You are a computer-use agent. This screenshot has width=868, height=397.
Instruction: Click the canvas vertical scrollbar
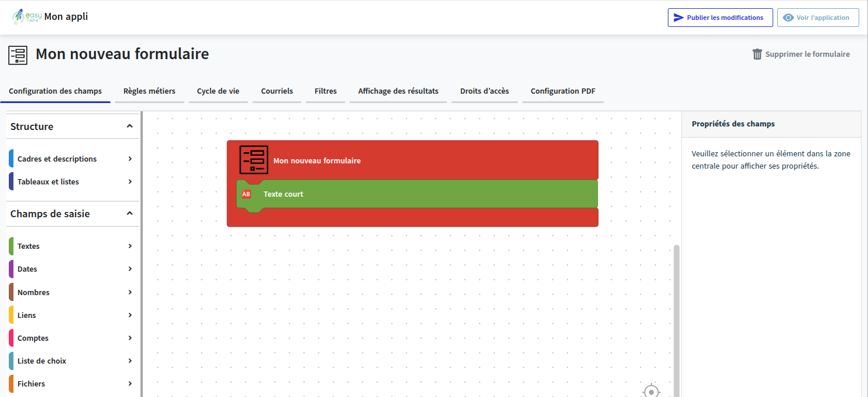pyautogui.click(x=677, y=316)
